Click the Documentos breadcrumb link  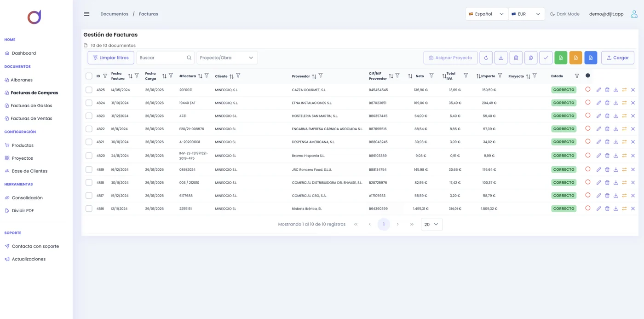[x=115, y=14]
